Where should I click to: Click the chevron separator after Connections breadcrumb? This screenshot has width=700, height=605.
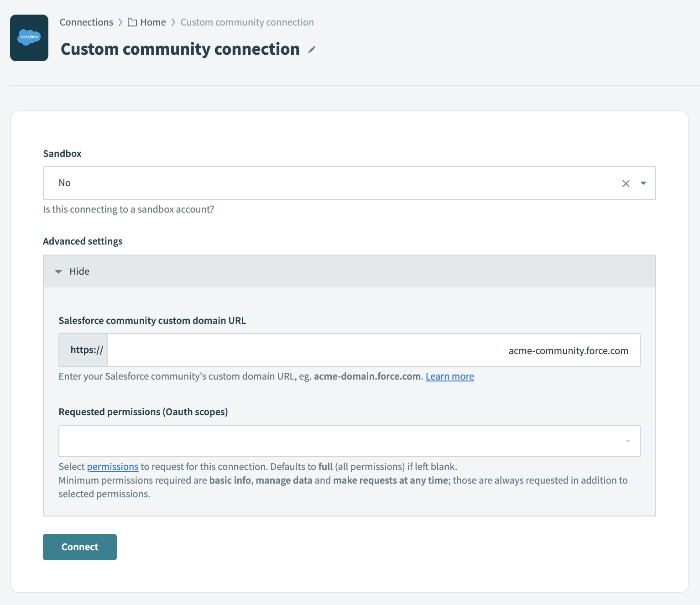click(x=120, y=22)
